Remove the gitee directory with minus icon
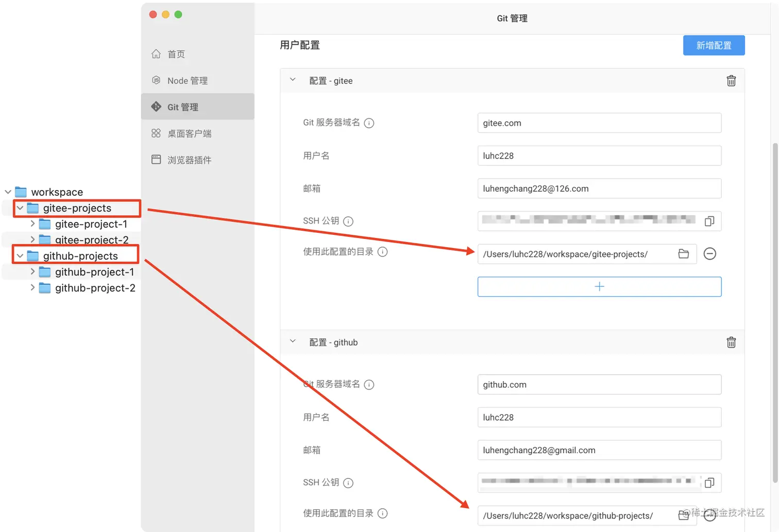779x532 pixels. [x=710, y=254]
